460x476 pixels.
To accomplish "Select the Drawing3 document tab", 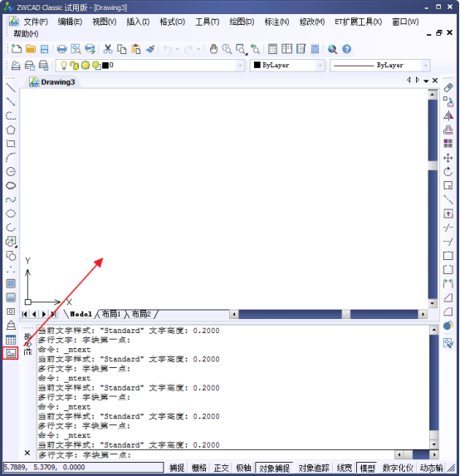I will (x=52, y=82).
